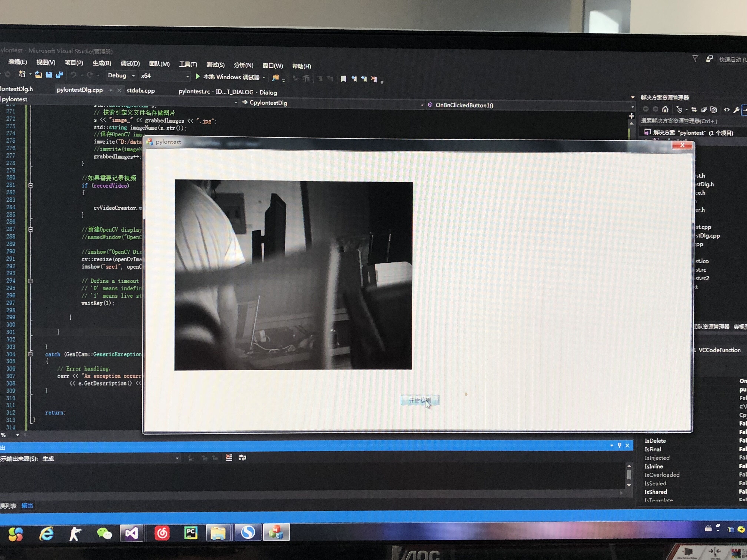
Task: Toggle word wrap in the output window
Action: tap(243, 458)
